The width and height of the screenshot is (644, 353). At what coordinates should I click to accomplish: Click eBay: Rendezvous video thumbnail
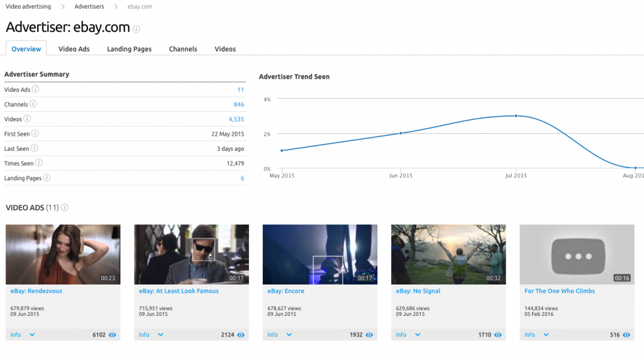(63, 254)
